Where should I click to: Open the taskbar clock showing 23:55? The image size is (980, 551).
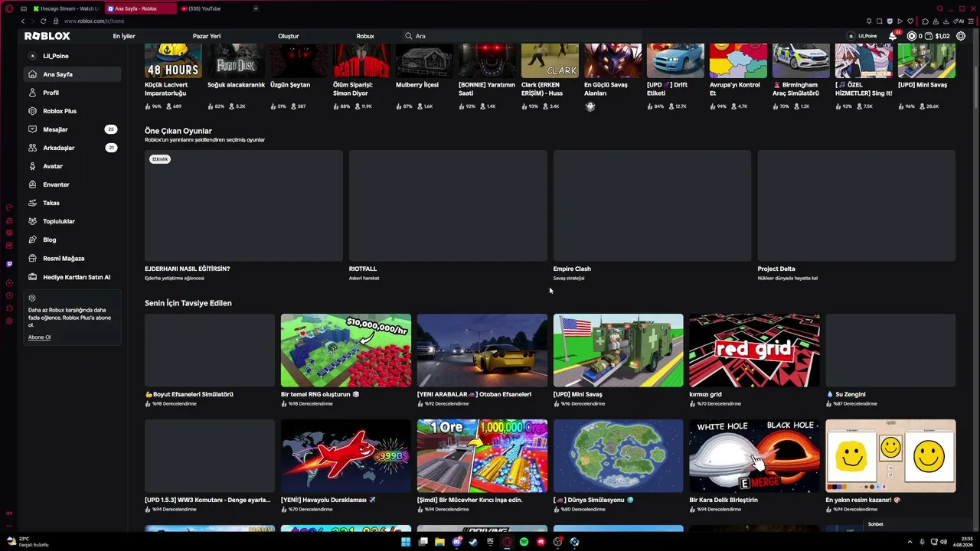click(963, 542)
